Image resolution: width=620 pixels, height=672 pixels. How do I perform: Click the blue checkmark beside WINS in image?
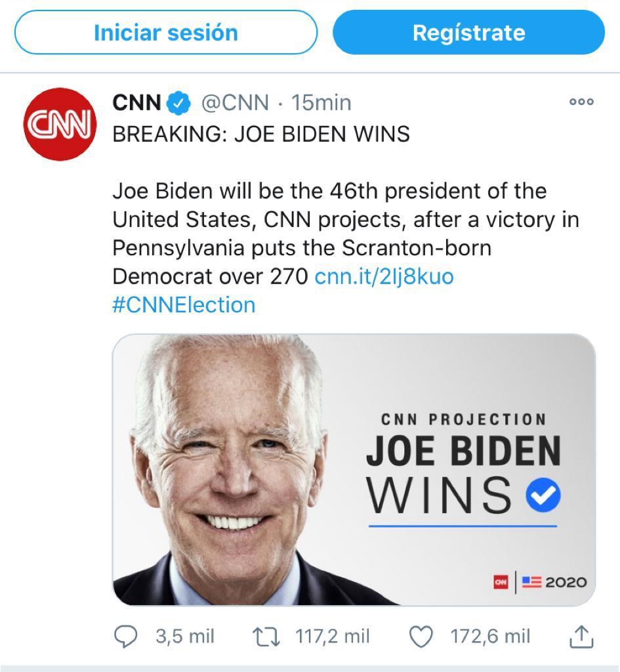point(543,495)
